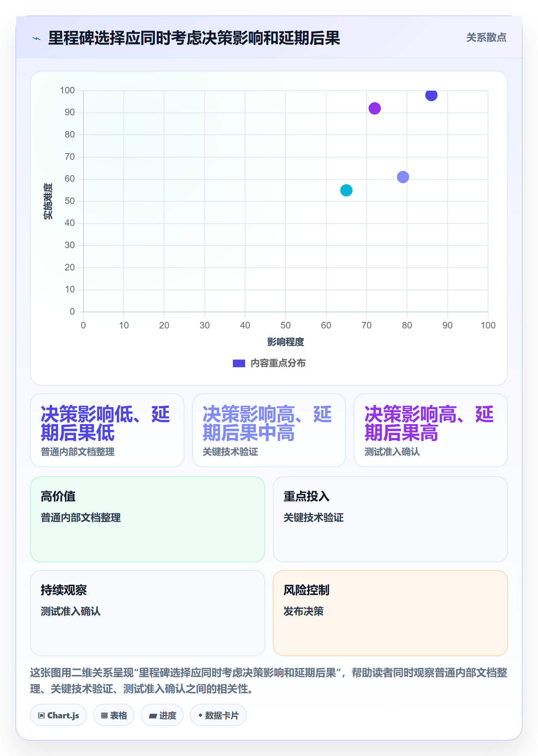Click the 内容重点分布 legend label
The height and width of the screenshot is (756, 538).
(x=278, y=363)
